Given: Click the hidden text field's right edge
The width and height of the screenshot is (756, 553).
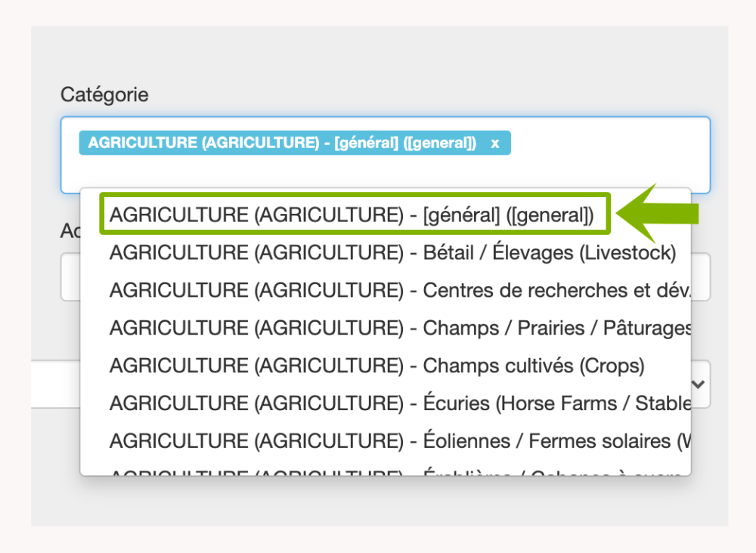Looking at the screenshot, I should [x=701, y=276].
